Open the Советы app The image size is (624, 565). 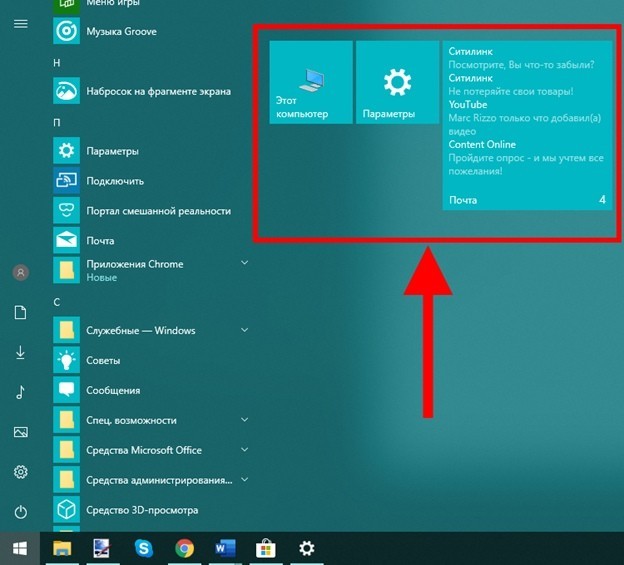point(150,360)
